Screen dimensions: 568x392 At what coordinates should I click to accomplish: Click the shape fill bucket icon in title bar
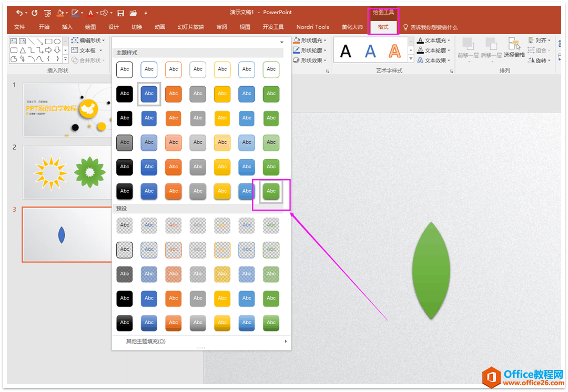(60, 13)
